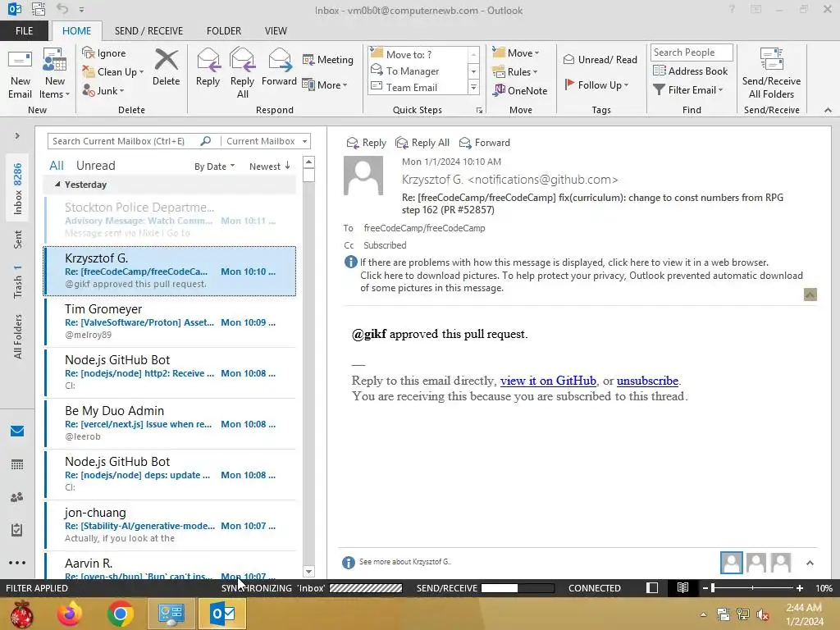Click Reply All in reading pane
This screenshot has height=630, width=840.
[x=422, y=143]
